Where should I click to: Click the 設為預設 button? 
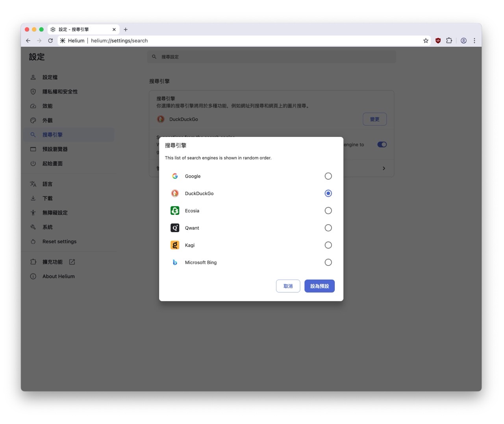[x=319, y=286]
